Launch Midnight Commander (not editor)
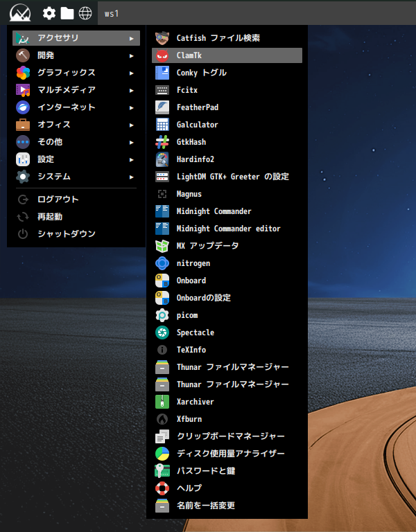The width and height of the screenshot is (416, 532). click(x=227, y=211)
